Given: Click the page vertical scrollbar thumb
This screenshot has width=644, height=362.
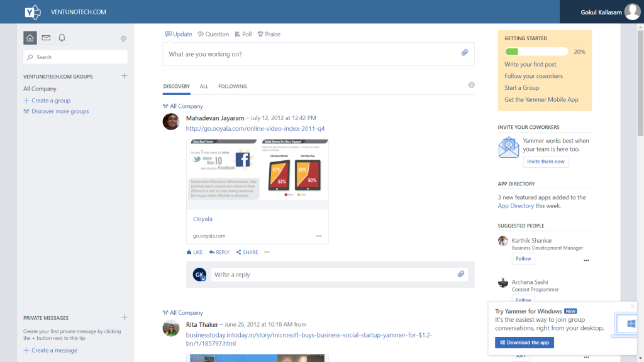Looking at the screenshot, I should pos(640,82).
